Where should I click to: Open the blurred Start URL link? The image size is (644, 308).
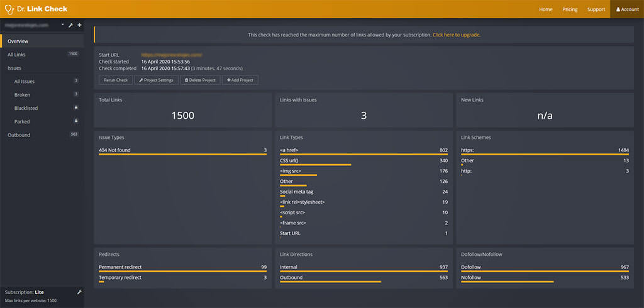(x=172, y=55)
